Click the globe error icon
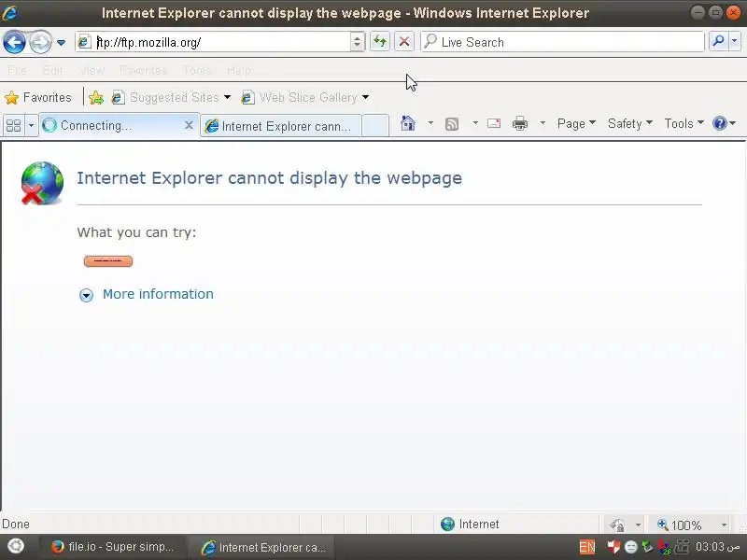747x560 pixels. point(42,183)
